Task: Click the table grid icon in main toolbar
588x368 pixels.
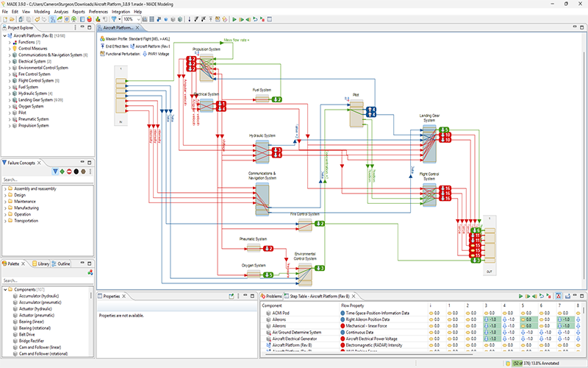Action: [x=152, y=19]
